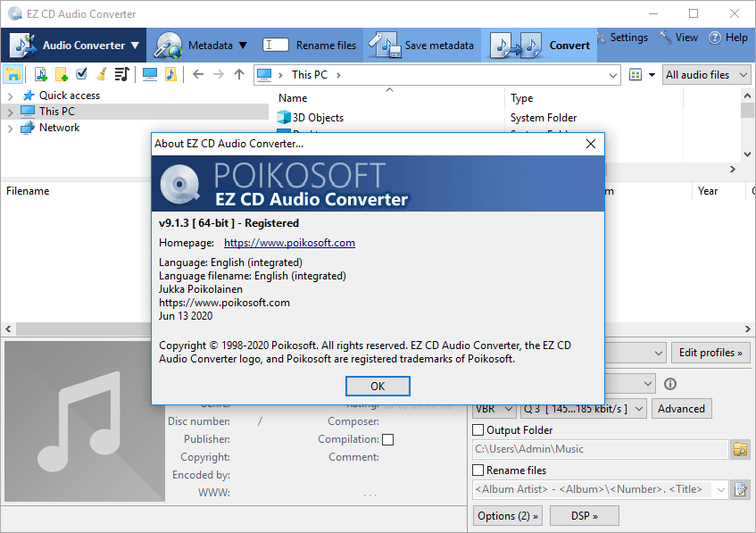Click the folder browser vertical scrollbar down arrow
The height and width of the screenshot is (533, 756).
[x=747, y=154]
